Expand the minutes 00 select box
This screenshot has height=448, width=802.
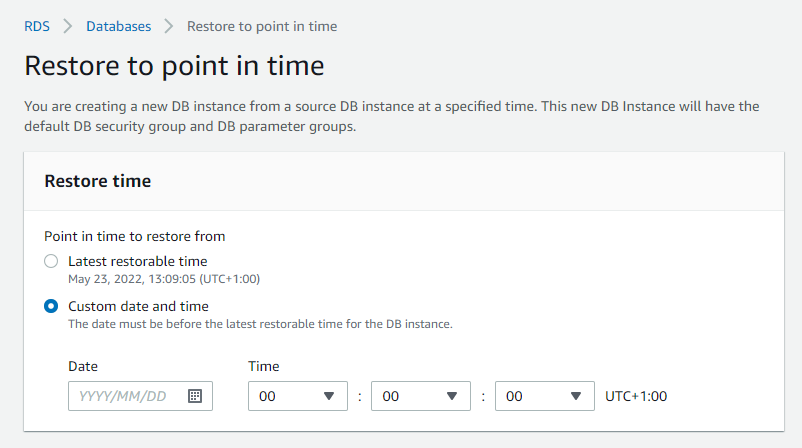tap(420, 396)
